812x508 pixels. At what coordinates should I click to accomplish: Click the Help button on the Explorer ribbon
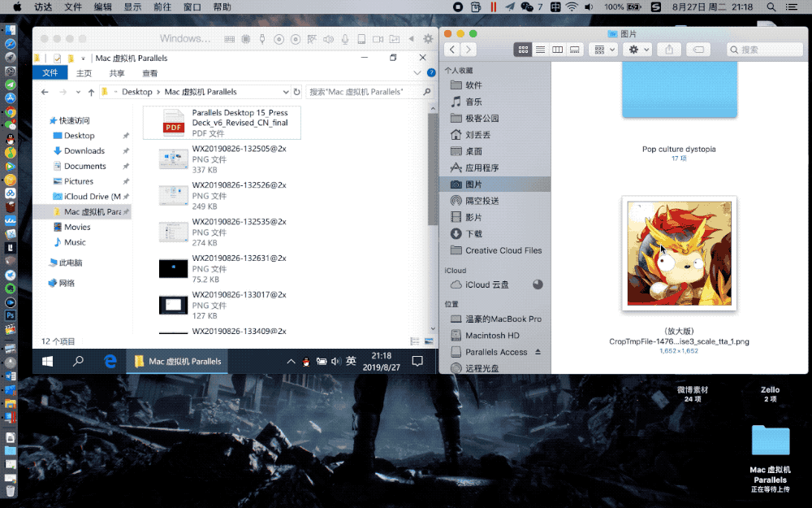tap(430, 72)
